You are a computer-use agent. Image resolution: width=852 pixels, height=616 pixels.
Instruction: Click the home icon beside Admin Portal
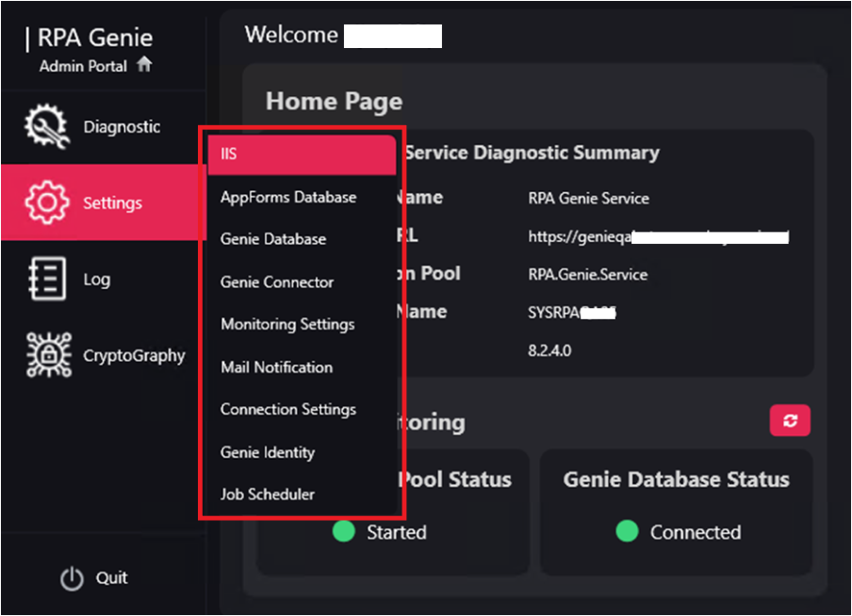click(144, 65)
